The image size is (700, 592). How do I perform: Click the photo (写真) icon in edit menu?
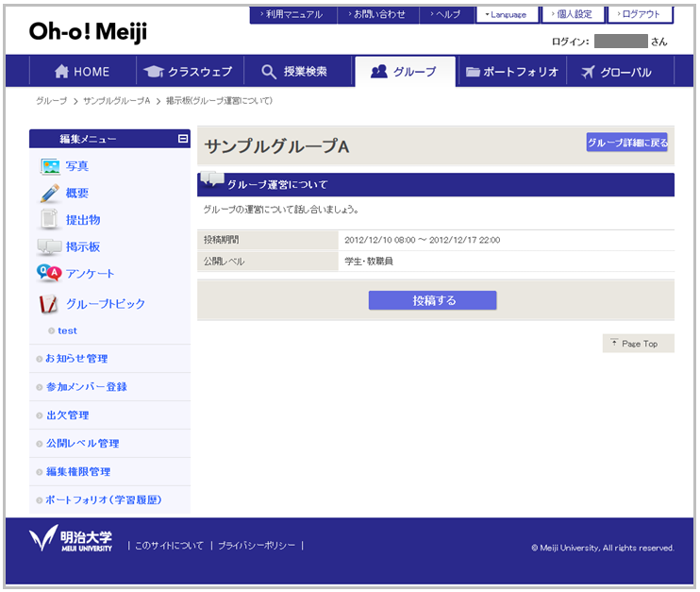(50, 166)
